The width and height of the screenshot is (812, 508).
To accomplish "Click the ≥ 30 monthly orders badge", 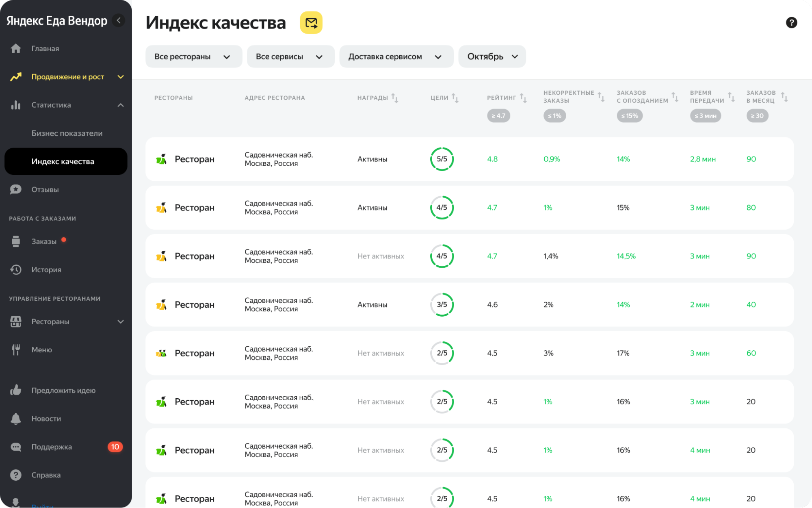I will (757, 116).
